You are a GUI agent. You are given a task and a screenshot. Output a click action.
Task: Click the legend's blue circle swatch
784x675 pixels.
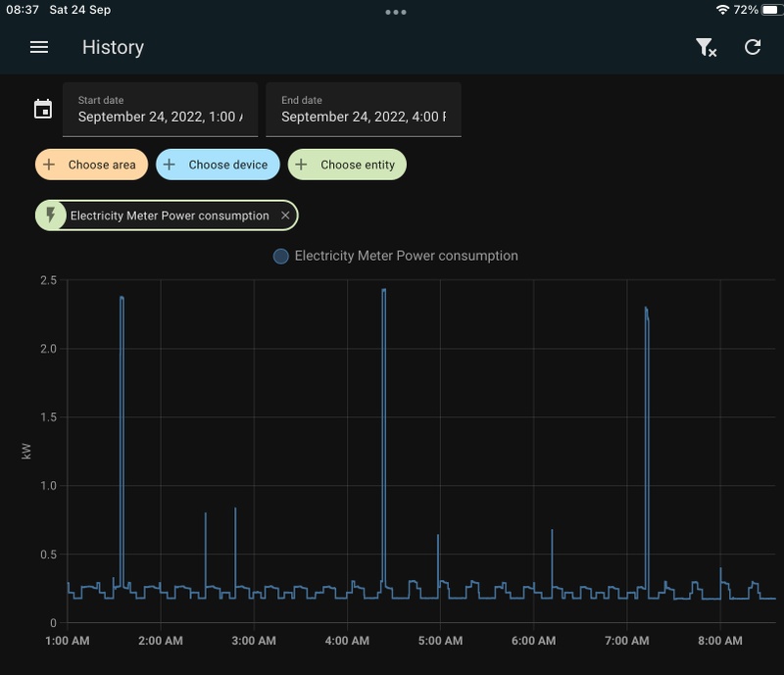pos(281,257)
